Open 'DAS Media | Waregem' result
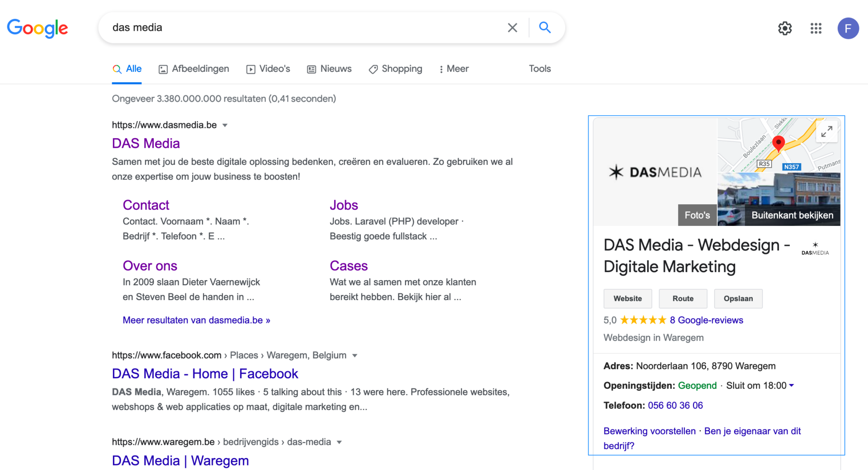This screenshot has width=868, height=470. coord(180,461)
